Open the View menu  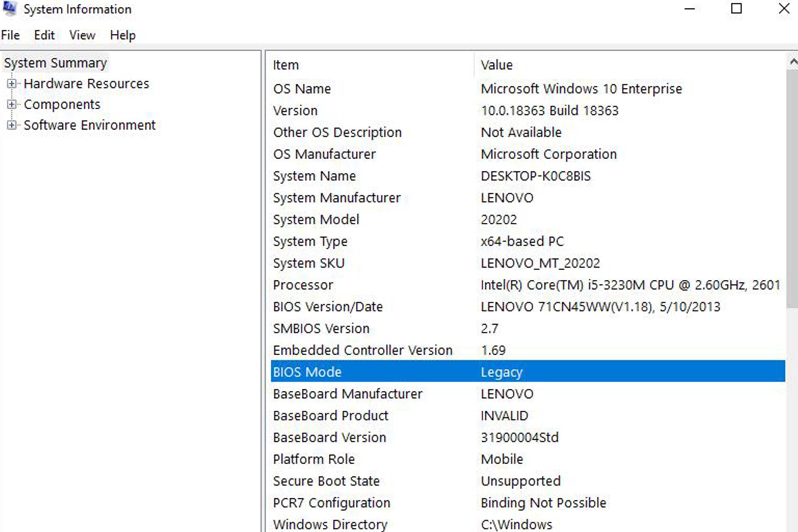coord(82,35)
